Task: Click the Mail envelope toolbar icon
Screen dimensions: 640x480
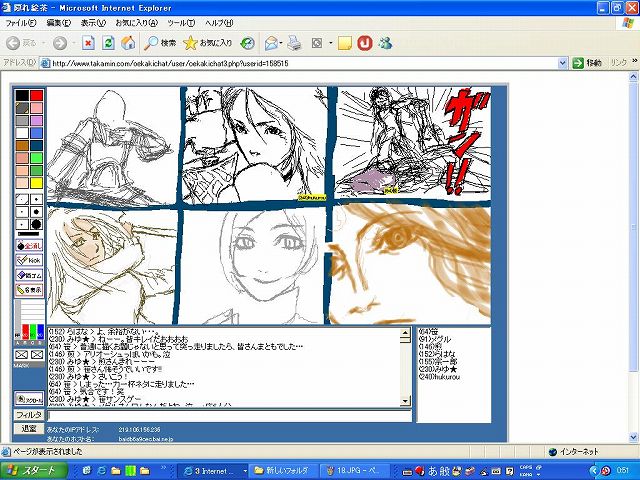Action: [271, 43]
